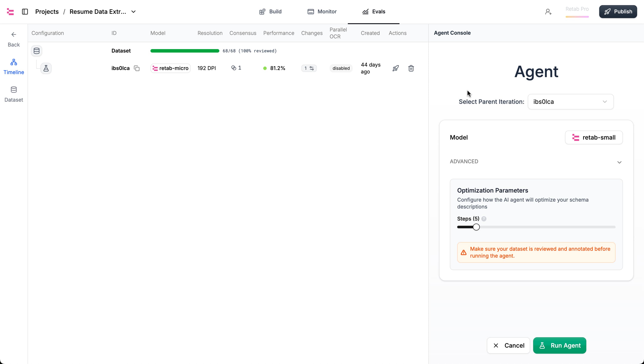644x364 pixels.
Task: Click the Retab logo in the top left
Action: tap(10, 11)
